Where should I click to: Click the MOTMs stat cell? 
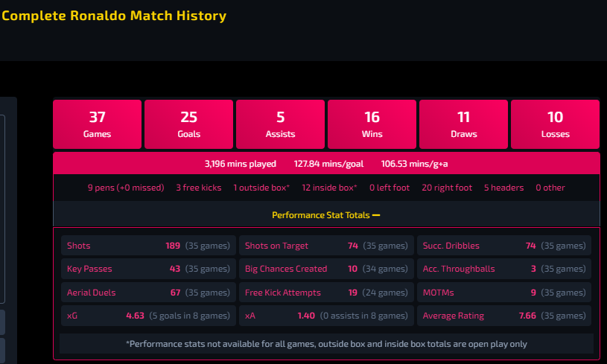[x=504, y=293]
